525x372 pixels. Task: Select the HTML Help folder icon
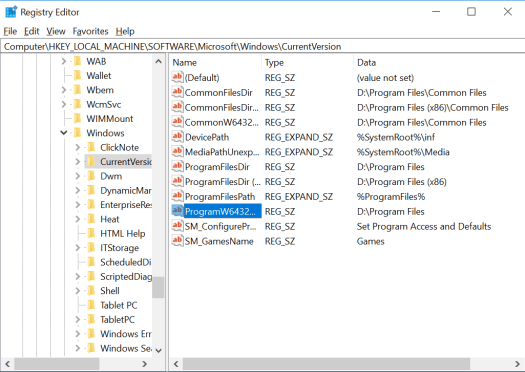coord(91,233)
